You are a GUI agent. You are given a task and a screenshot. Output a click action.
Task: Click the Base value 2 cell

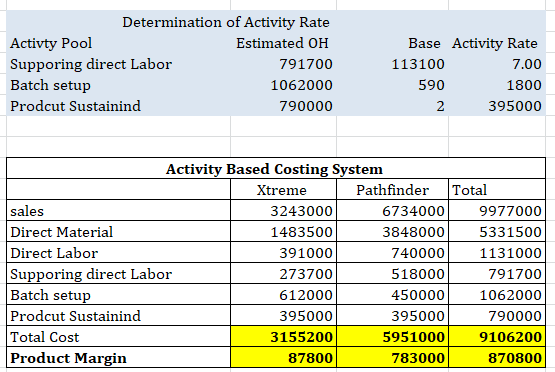[440, 106]
